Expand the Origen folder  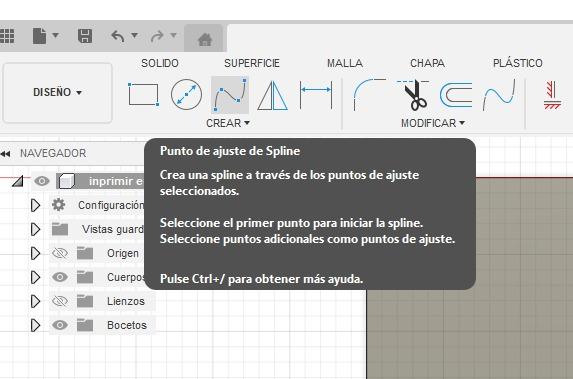[x=35, y=253]
